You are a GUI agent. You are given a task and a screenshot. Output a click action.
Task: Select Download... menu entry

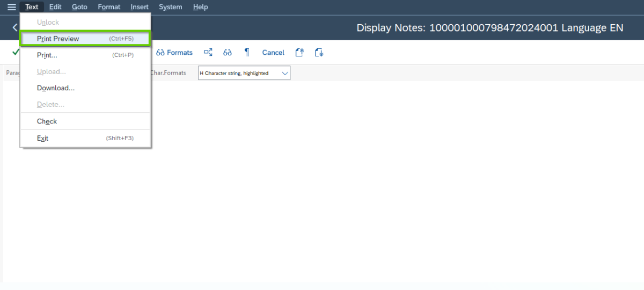pos(56,88)
